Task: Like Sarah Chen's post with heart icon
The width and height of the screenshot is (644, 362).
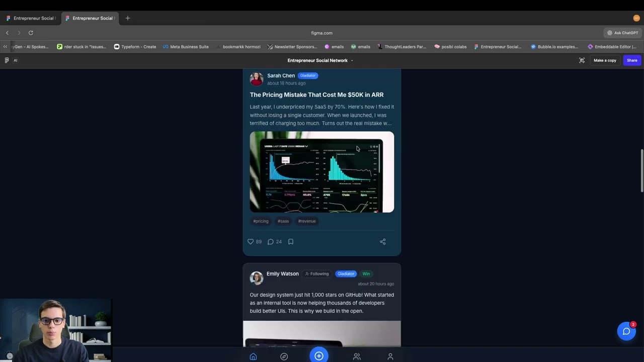Action: point(251,242)
